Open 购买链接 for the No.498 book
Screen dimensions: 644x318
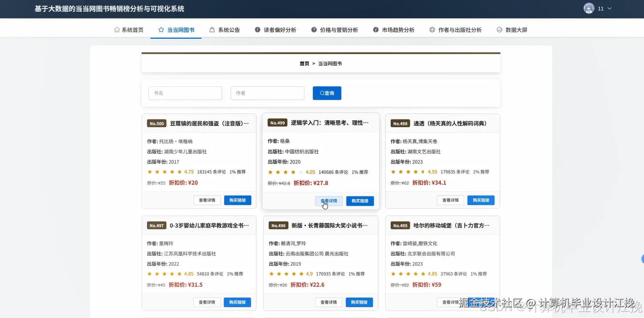(481, 200)
